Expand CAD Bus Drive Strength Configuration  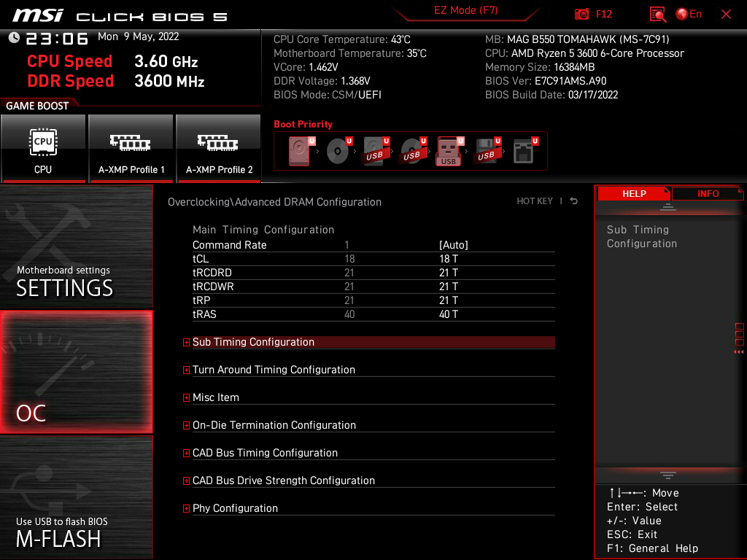point(373,480)
